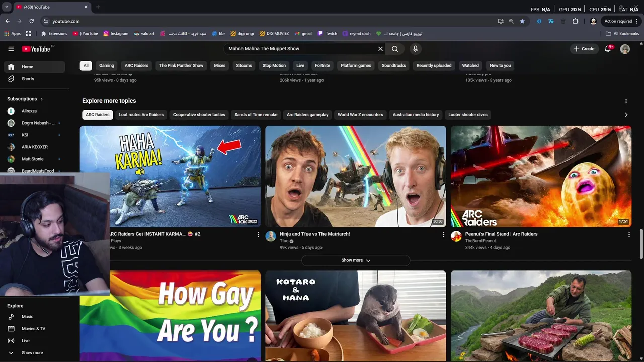The width and height of the screenshot is (644, 362).
Task: Select Home in the sidebar
Action: pyautogui.click(x=34, y=67)
